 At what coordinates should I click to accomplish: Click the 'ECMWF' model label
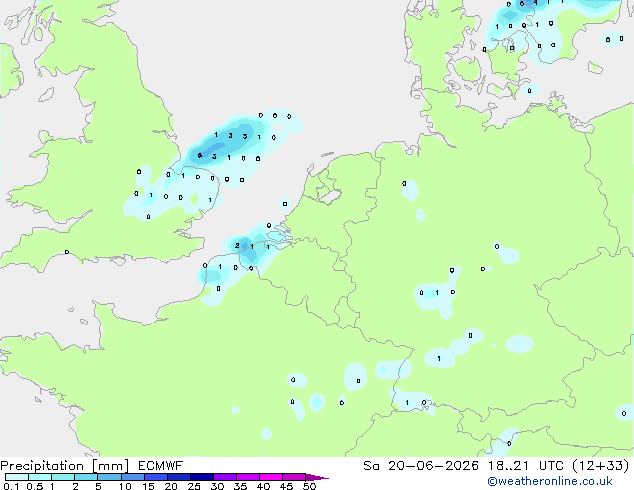point(161,466)
